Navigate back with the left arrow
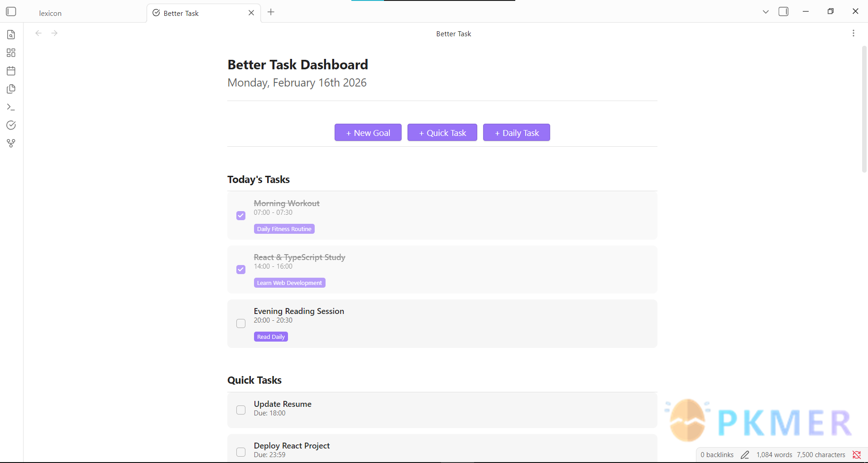This screenshot has height=463, width=868. tap(38, 33)
